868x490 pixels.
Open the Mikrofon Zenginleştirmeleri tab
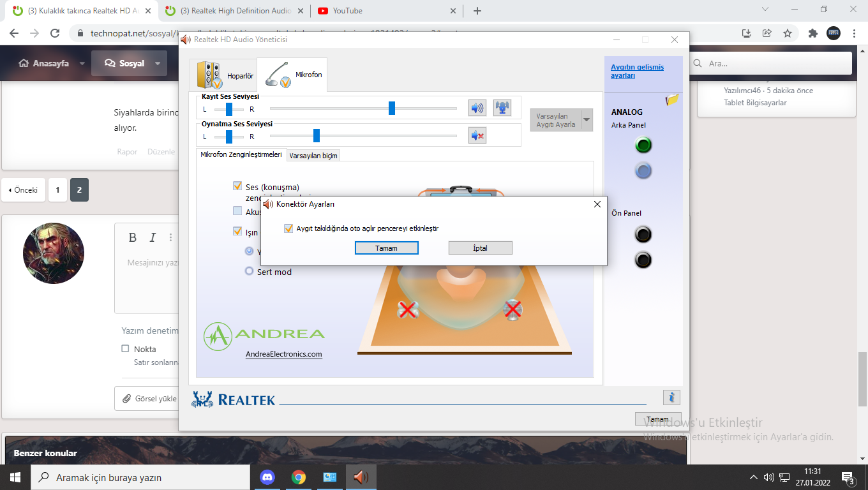[241, 155]
